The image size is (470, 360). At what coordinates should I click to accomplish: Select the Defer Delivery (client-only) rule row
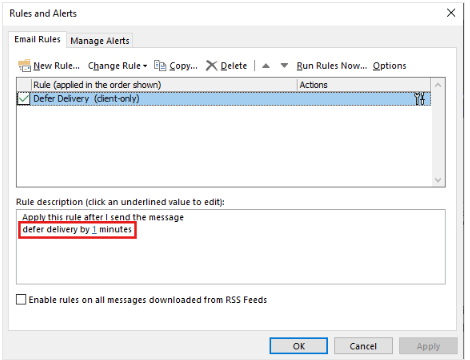pyautogui.click(x=224, y=99)
